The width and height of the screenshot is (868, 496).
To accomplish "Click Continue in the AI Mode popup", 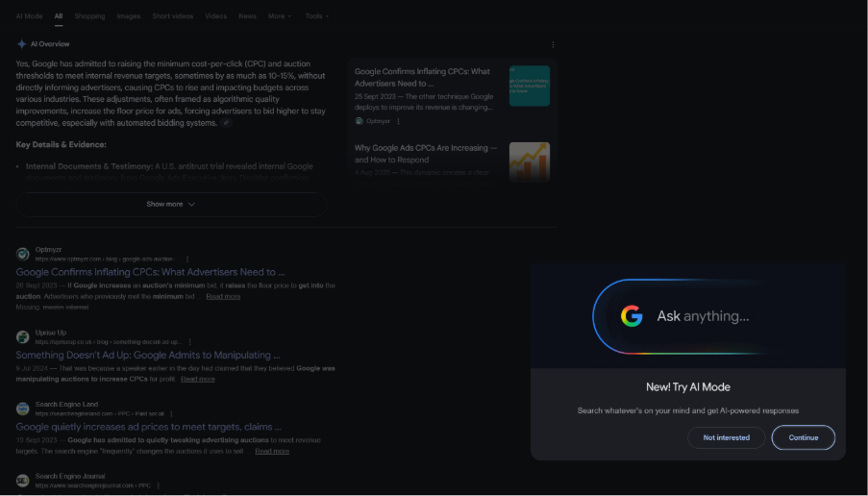I will coord(804,437).
